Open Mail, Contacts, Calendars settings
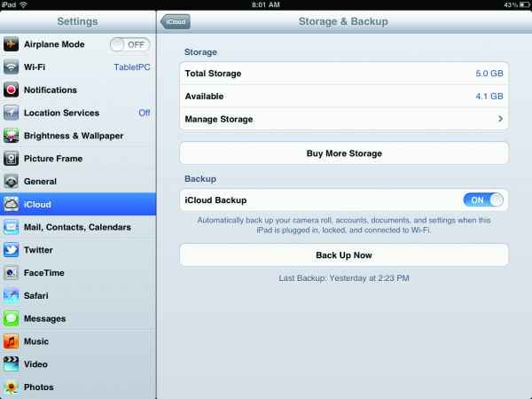 point(78,227)
